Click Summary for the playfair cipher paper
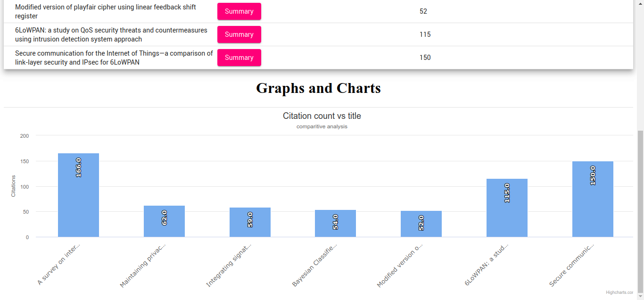Screen dimensions: 644x300 pos(239,11)
